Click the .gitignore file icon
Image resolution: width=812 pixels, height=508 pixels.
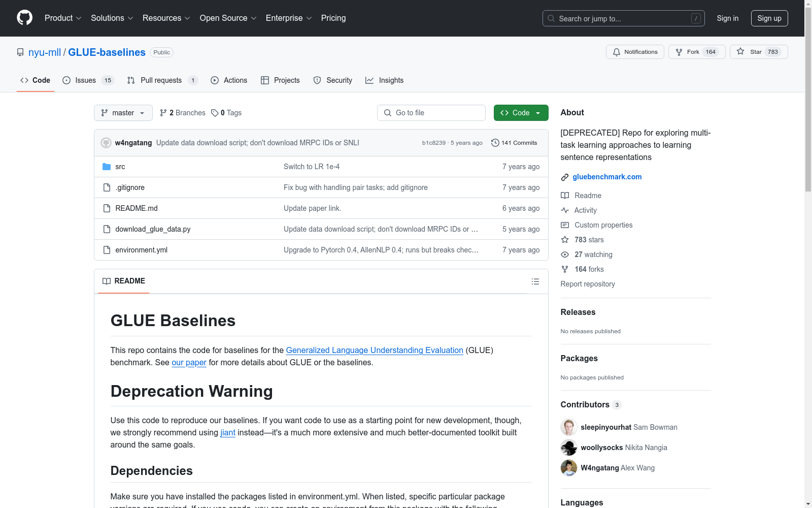coord(107,187)
